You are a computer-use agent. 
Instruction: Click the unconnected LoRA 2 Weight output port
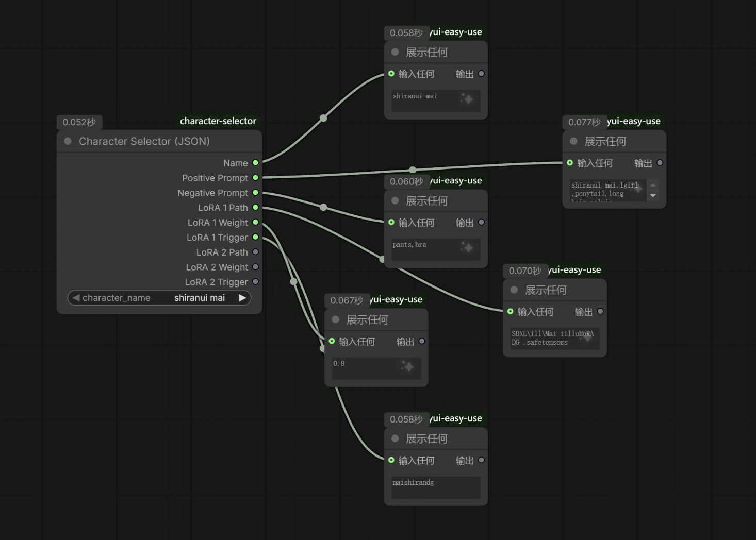click(x=255, y=267)
